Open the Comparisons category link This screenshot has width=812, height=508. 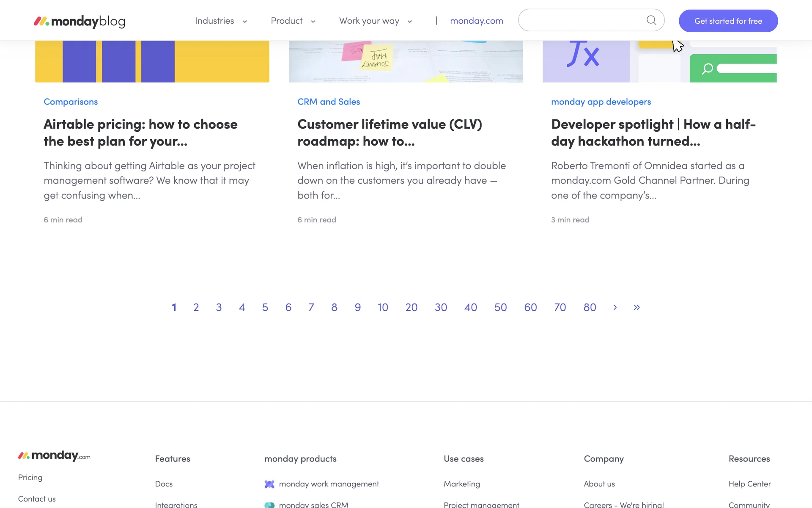click(x=71, y=102)
